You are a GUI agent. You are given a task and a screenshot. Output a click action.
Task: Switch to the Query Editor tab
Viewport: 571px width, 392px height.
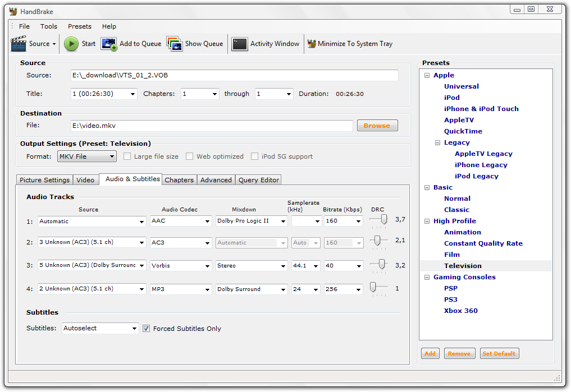pos(259,180)
